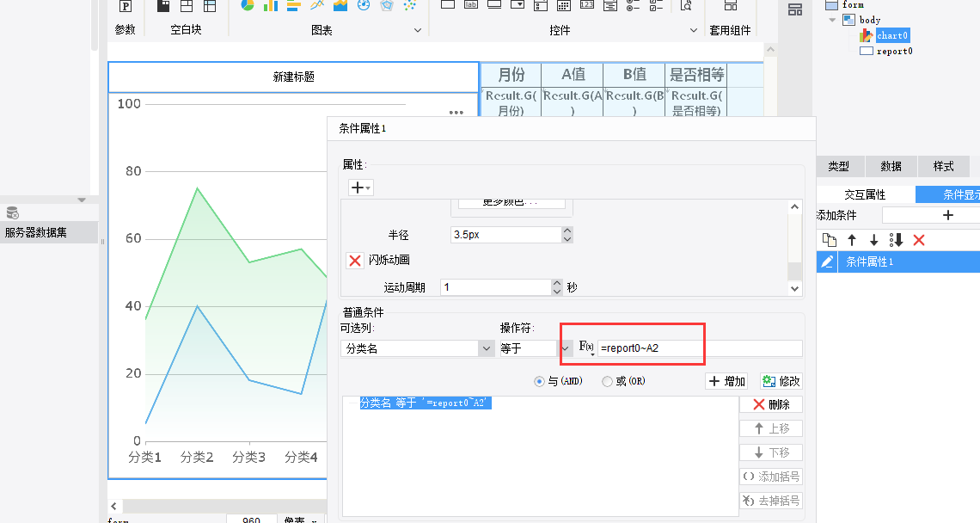The image size is (980, 523).
Task: Click the formula field =report0~A2
Action: pyautogui.click(x=700, y=348)
